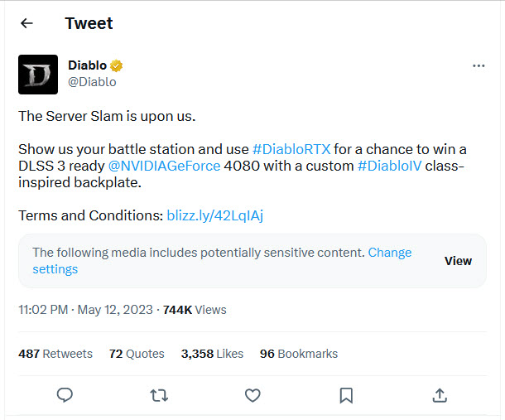Click the Diablo display name
The height and width of the screenshot is (420, 505).
click(87, 66)
